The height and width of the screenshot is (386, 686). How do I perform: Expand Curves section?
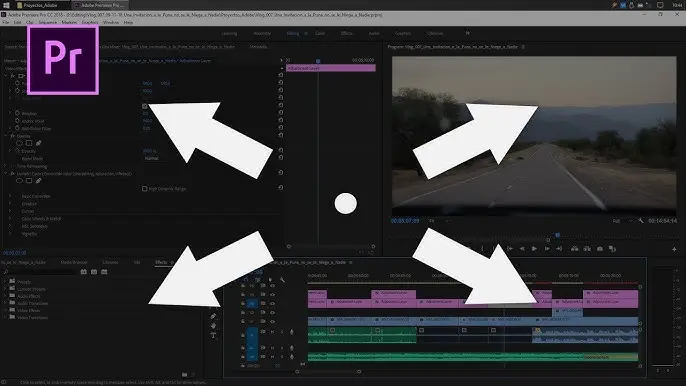click(10, 211)
